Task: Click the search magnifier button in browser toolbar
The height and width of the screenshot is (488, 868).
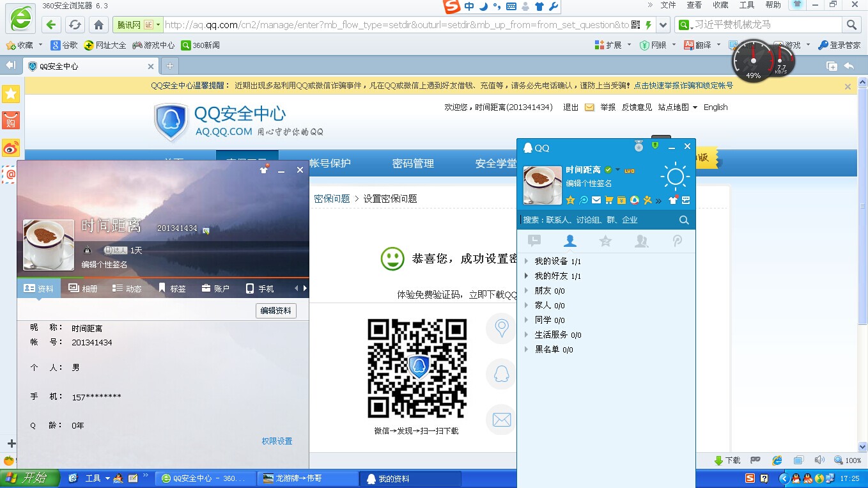Action: click(x=851, y=25)
